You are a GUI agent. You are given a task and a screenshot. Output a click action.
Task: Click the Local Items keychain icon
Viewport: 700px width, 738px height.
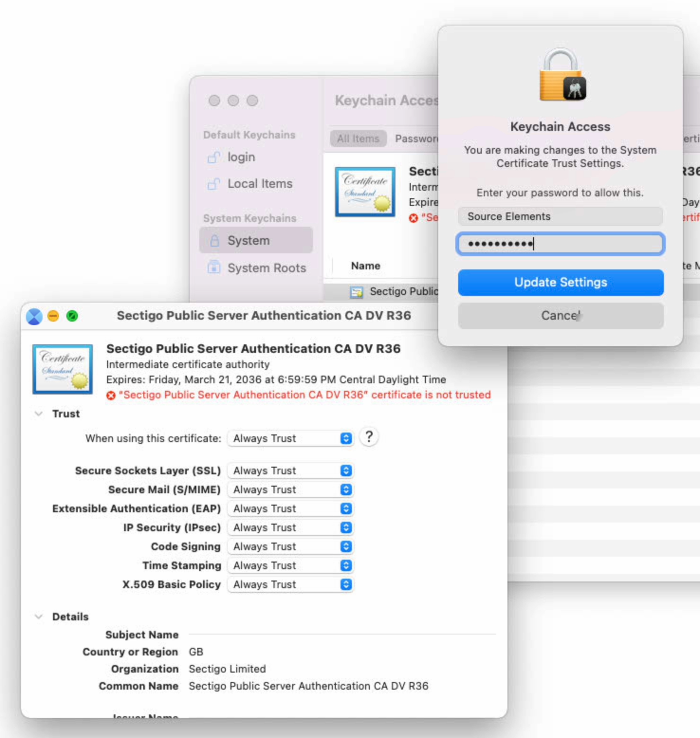pyautogui.click(x=214, y=184)
